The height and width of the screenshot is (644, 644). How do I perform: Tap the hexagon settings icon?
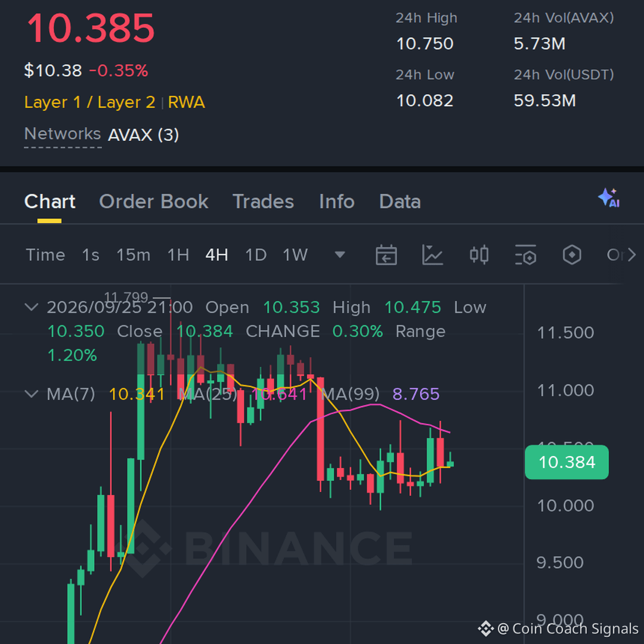(x=572, y=255)
